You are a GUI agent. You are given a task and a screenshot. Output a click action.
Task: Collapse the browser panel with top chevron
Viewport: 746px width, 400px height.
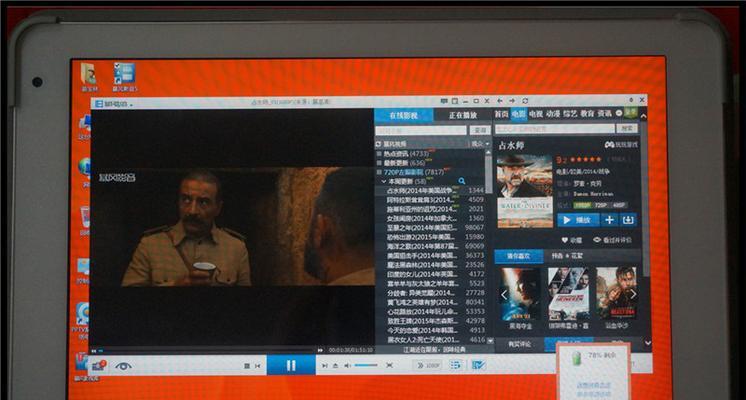(643, 116)
